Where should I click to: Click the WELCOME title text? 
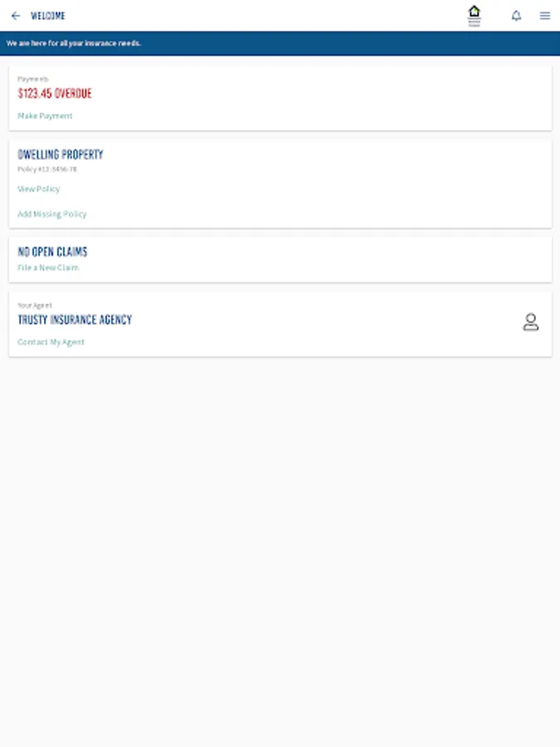point(47,16)
